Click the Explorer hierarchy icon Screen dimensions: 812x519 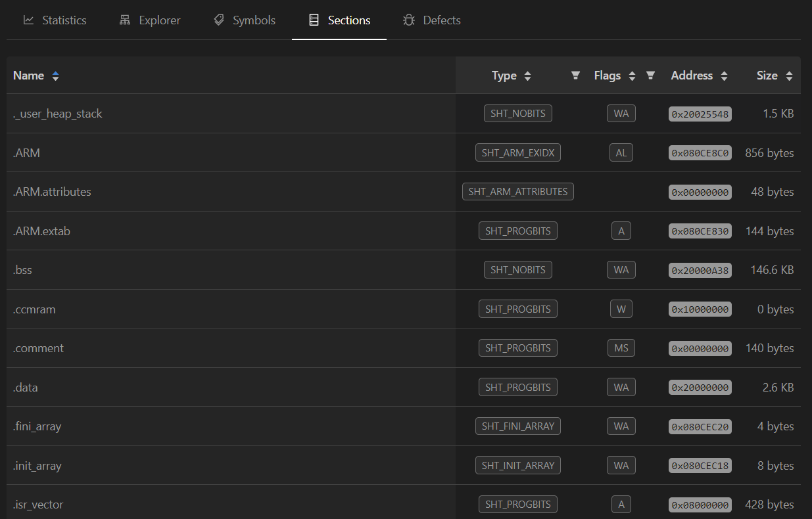coord(125,20)
